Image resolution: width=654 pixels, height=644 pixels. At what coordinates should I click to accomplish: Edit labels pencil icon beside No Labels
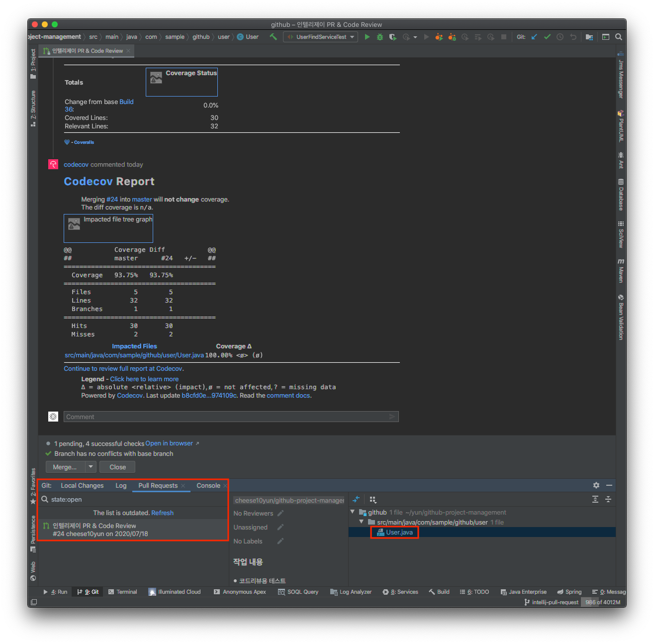(x=280, y=541)
